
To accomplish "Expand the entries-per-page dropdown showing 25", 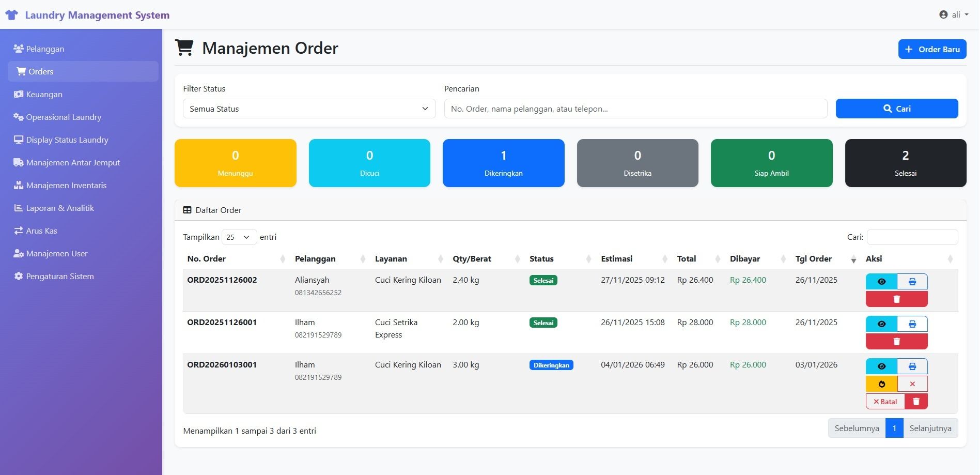I will click(x=239, y=237).
